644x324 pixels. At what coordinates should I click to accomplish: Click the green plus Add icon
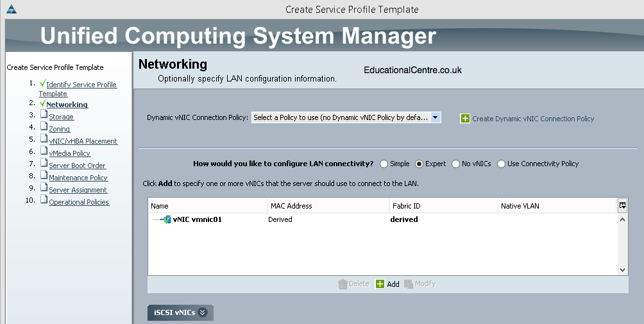380,284
